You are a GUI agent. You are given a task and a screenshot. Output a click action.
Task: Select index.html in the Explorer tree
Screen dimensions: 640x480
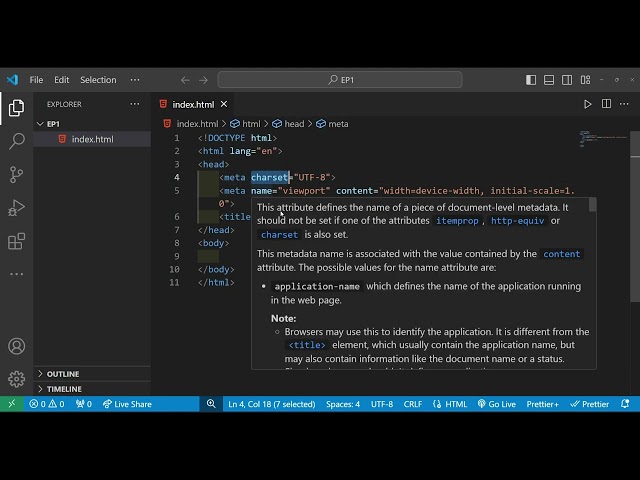92,139
